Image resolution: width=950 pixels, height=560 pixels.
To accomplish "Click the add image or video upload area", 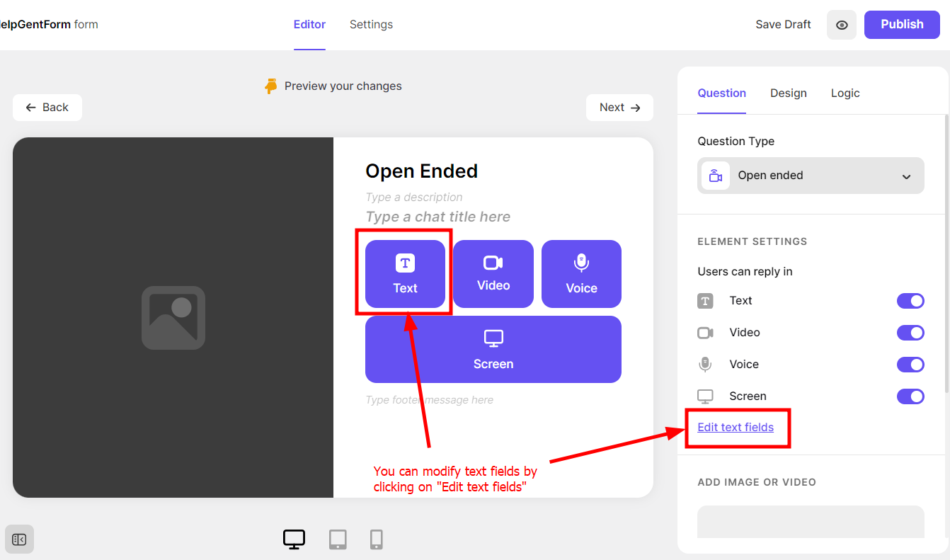I will point(811,522).
